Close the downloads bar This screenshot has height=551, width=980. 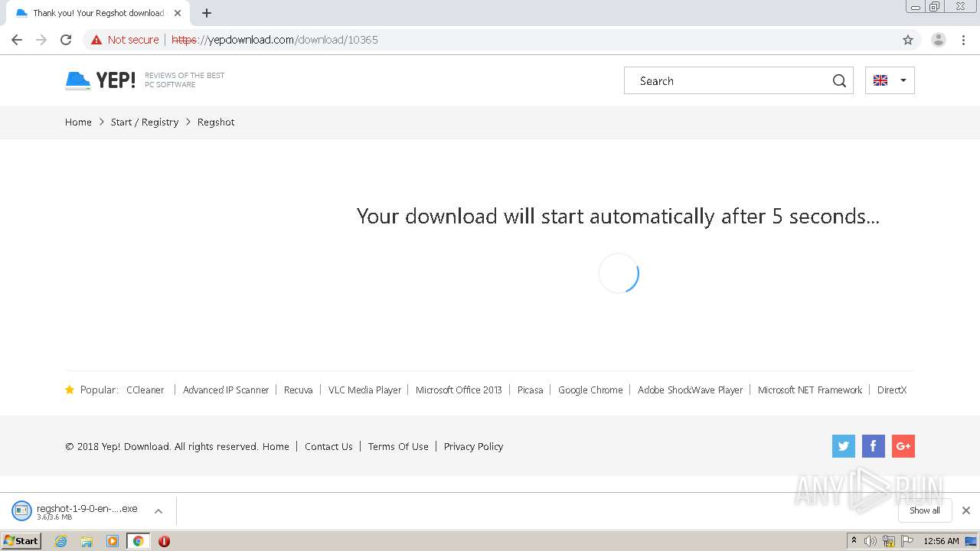(966, 510)
